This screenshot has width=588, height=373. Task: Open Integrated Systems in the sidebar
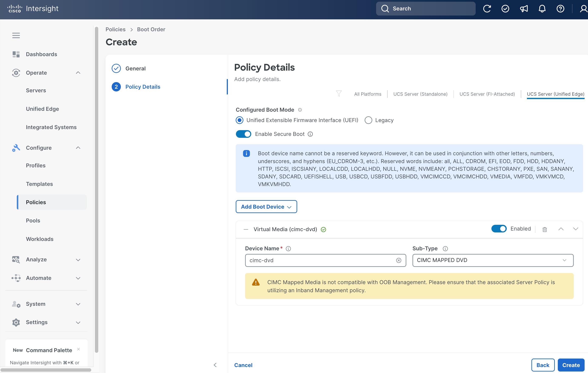pyautogui.click(x=51, y=127)
